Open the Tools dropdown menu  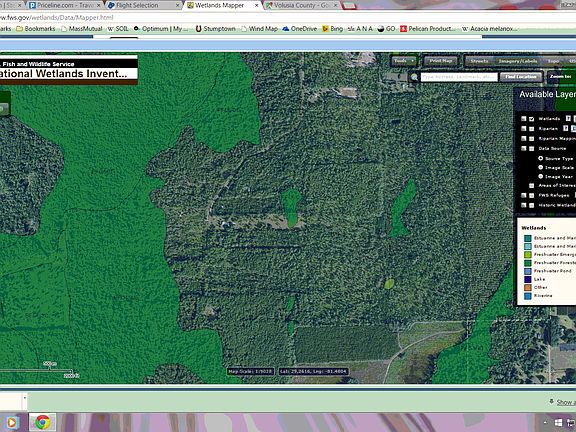click(x=403, y=61)
